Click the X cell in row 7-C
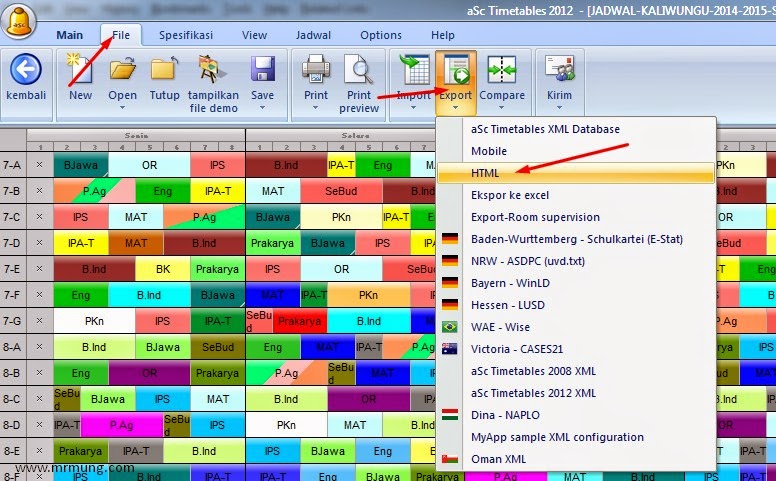The image size is (776, 481). tap(40, 217)
